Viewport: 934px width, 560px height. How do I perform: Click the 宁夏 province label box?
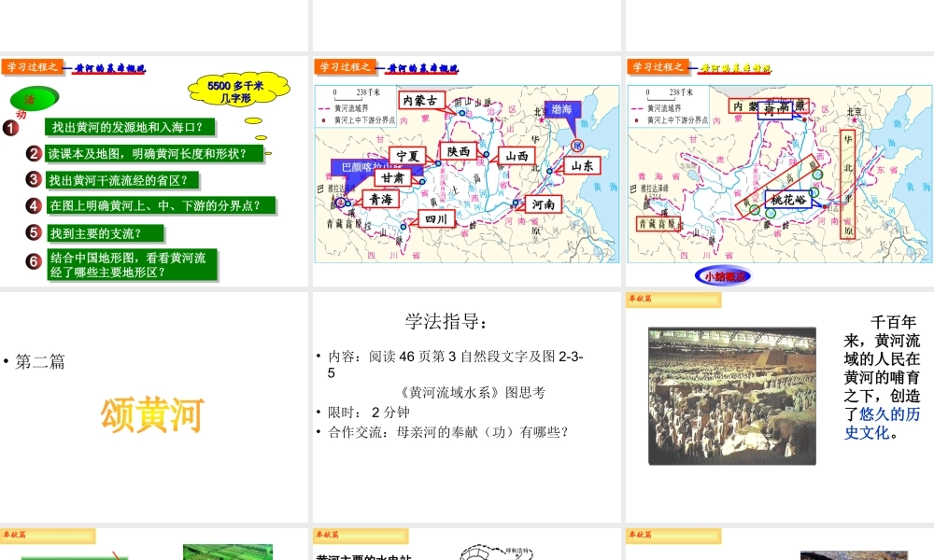tap(407, 156)
